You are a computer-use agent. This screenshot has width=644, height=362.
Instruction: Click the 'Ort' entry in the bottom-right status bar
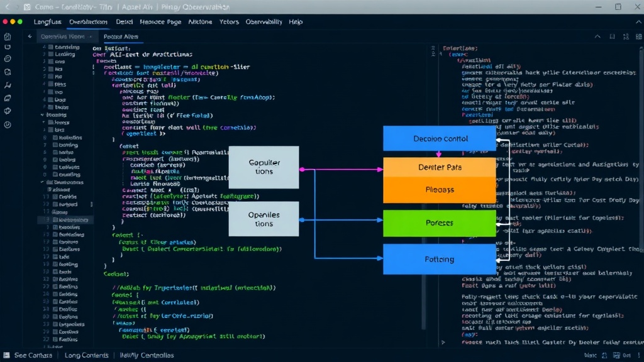[627, 356]
